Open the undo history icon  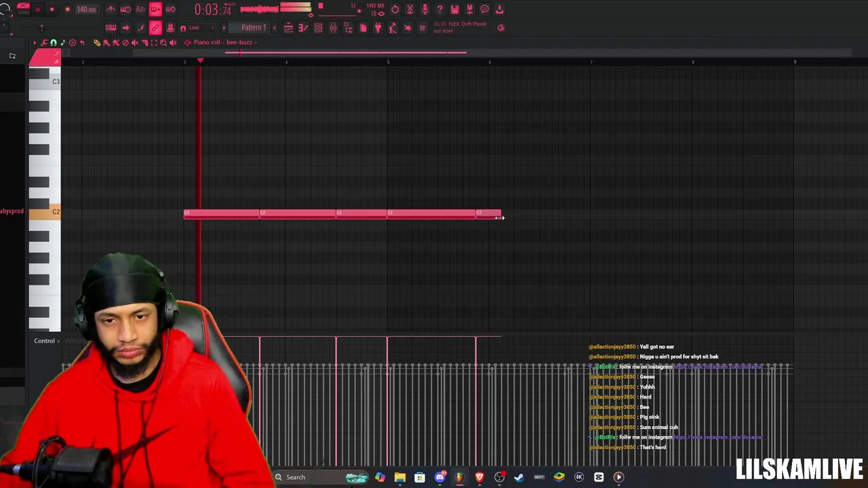coord(395,9)
